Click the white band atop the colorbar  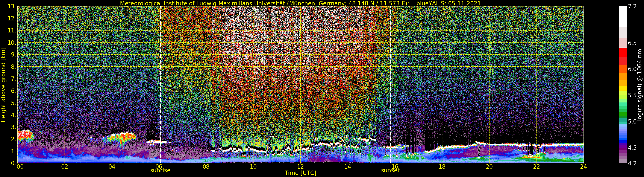[623, 17]
